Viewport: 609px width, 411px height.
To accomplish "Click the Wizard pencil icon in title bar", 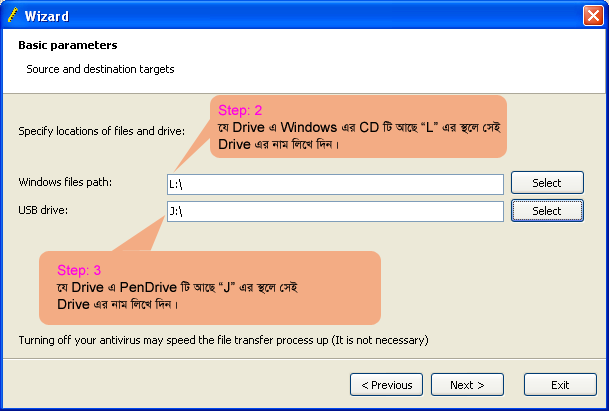I will (x=12, y=15).
